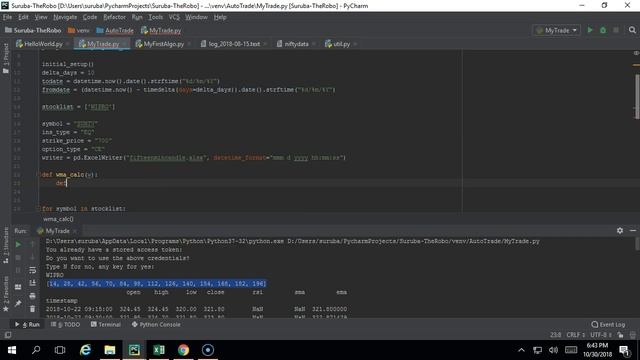Stop process square in Run panel
Viewport: 640px width, 360px height.
click(18, 258)
